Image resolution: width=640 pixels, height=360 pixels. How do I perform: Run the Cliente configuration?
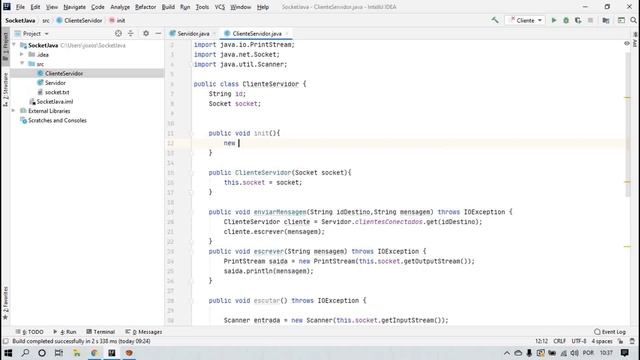(x=554, y=20)
